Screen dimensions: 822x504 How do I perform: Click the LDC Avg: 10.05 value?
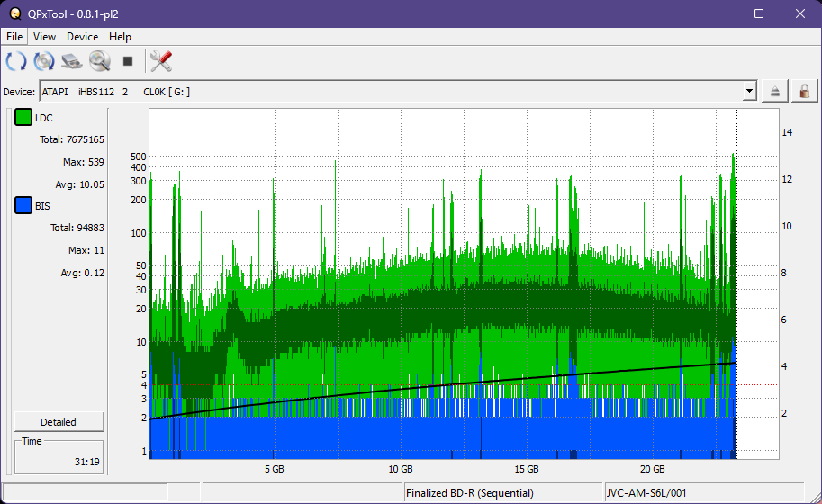[x=80, y=184]
